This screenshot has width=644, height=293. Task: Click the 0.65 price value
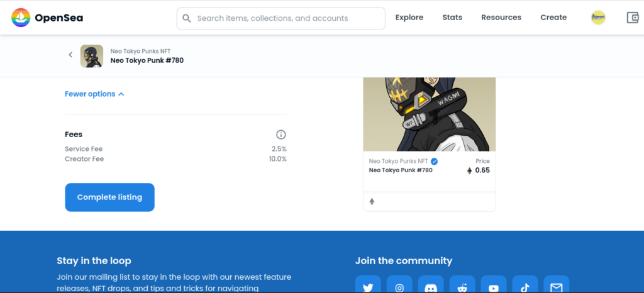[482, 170]
